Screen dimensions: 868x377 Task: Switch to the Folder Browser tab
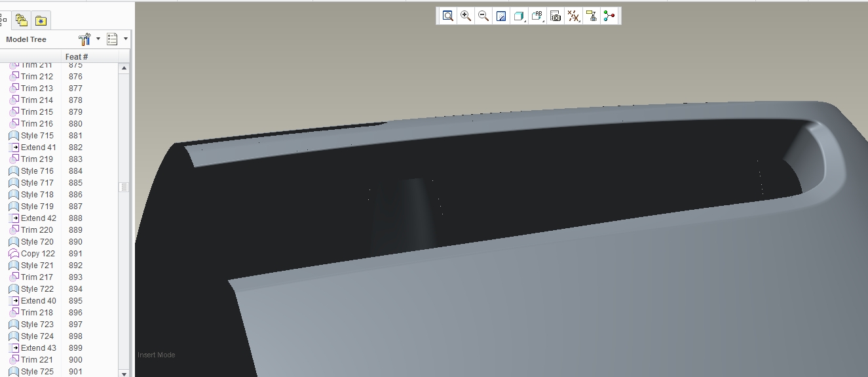(x=22, y=20)
